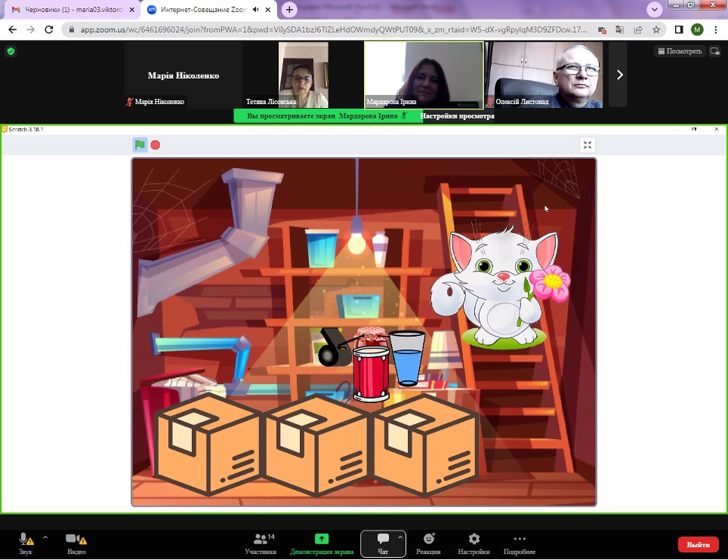Open the Chrome profile avatar M
The height and width of the screenshot is (560, 728).
(697, 29)
